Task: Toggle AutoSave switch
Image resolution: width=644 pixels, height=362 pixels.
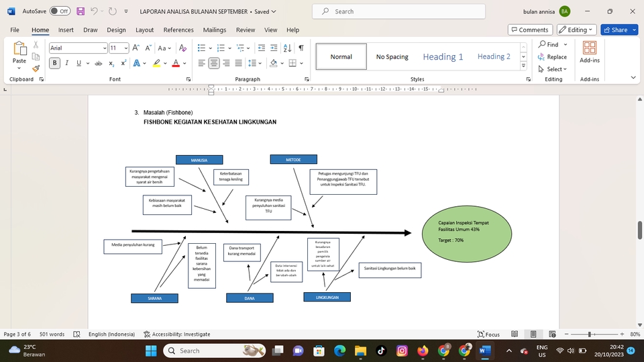Action: tap(60, 11)
